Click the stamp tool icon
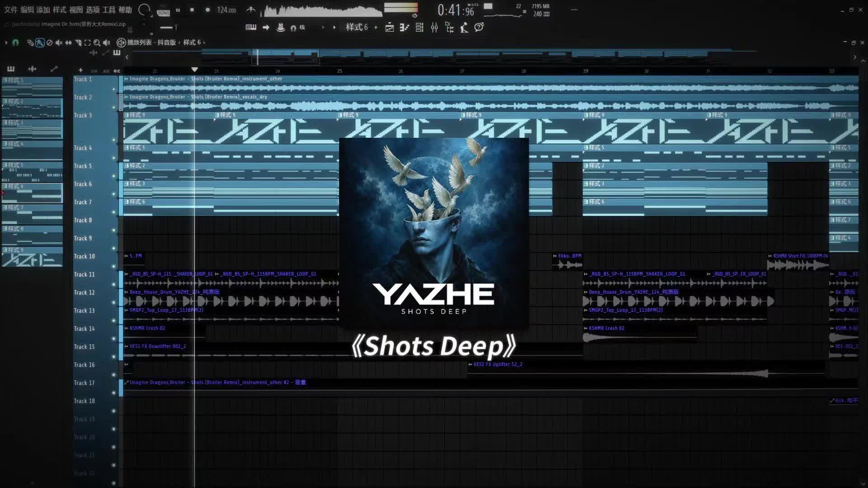 point(280,28)
